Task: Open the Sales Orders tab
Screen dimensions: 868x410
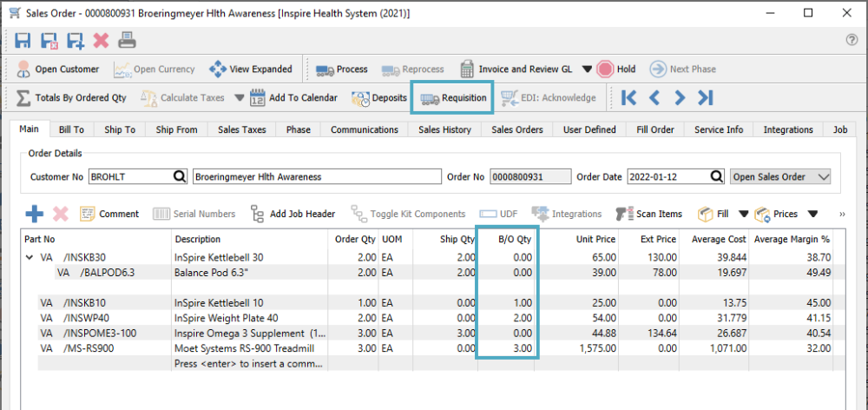Action: (x=516, y=129)
